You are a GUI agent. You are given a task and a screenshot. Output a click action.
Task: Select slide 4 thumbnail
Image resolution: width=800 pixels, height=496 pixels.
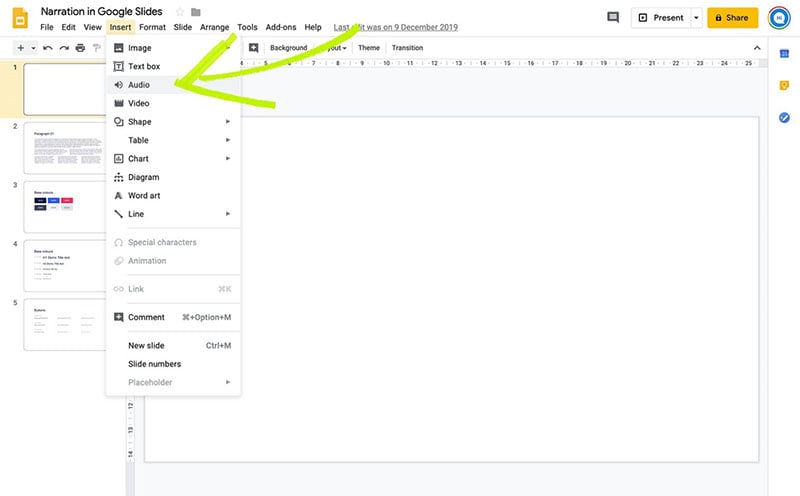(65, 265)
